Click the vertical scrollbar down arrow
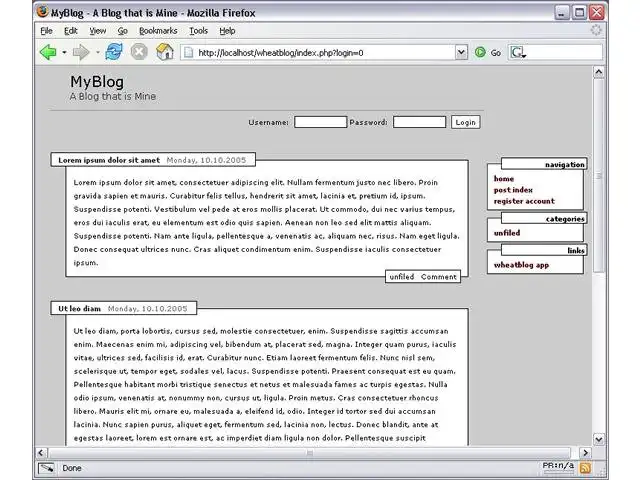 [598, 439]
